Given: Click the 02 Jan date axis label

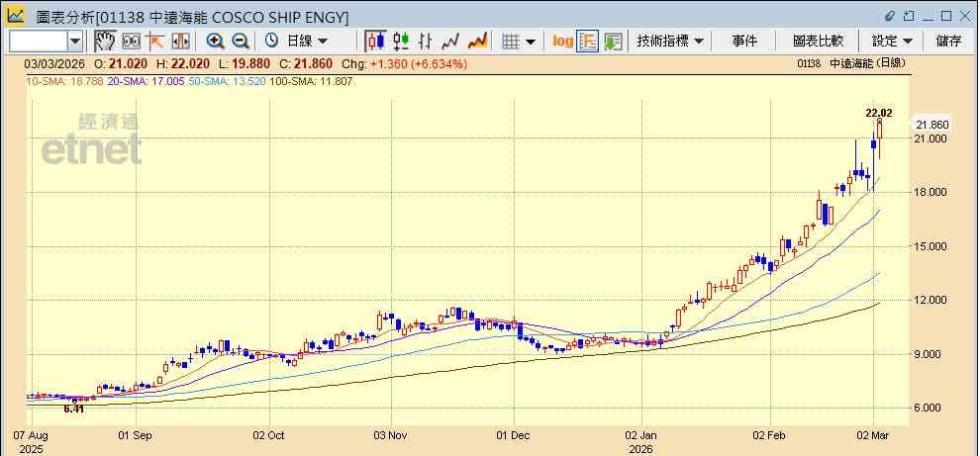Looking at the screenshot, I should [642, 435].
